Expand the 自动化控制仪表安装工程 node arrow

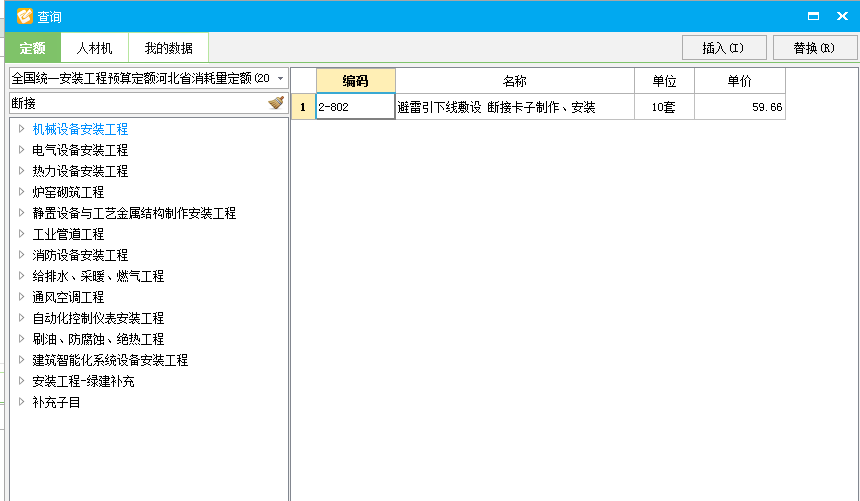[21, 318]
